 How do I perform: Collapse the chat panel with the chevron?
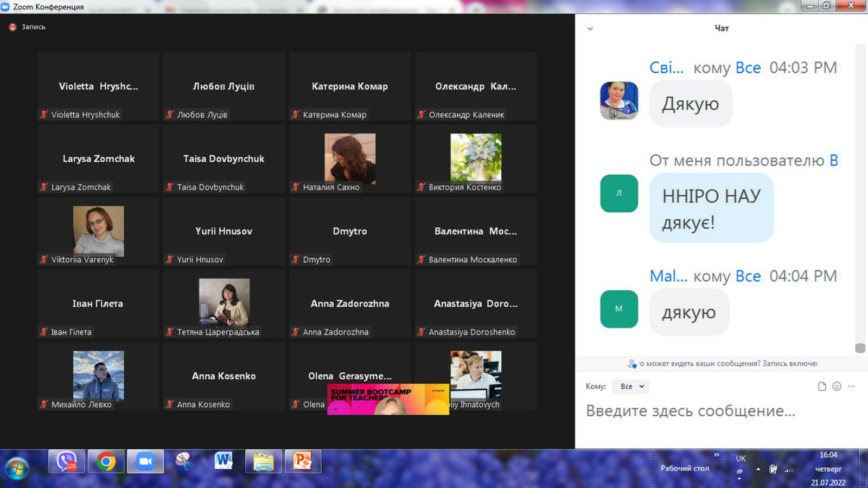[x=590, y=29]
